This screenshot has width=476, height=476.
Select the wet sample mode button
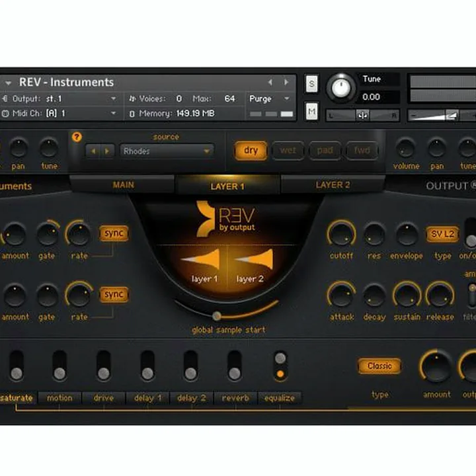[288, 150]
